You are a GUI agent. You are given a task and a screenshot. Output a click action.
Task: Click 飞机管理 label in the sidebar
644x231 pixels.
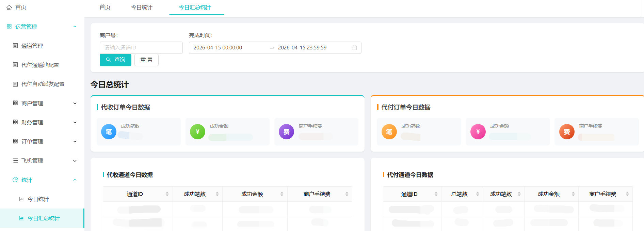[32, 160]
